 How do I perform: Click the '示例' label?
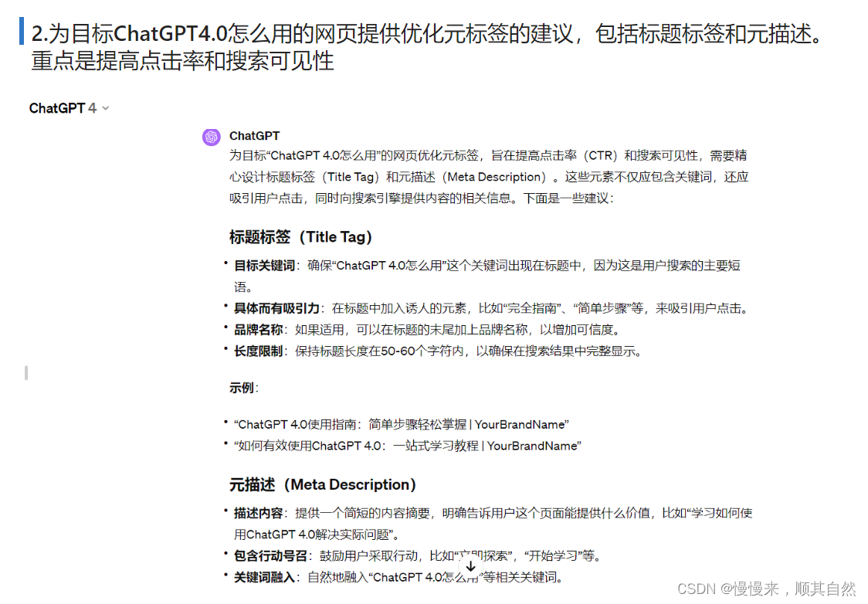[x=242, y=388]
